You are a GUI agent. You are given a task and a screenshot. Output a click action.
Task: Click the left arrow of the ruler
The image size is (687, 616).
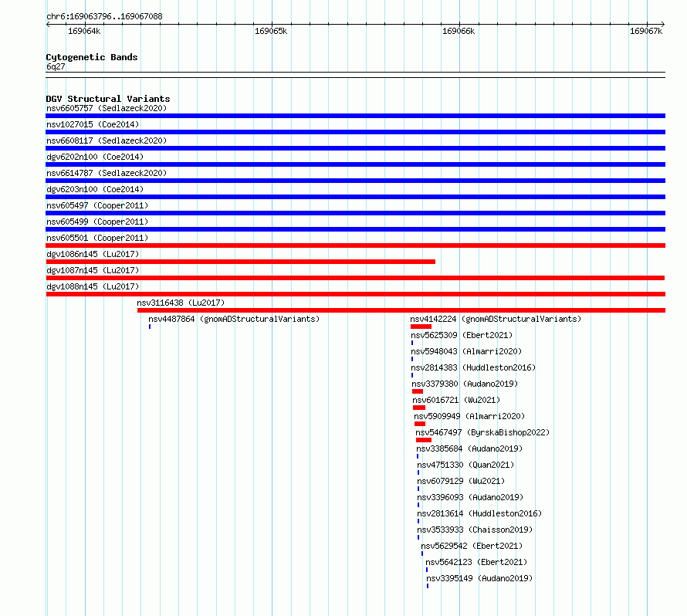48,25
